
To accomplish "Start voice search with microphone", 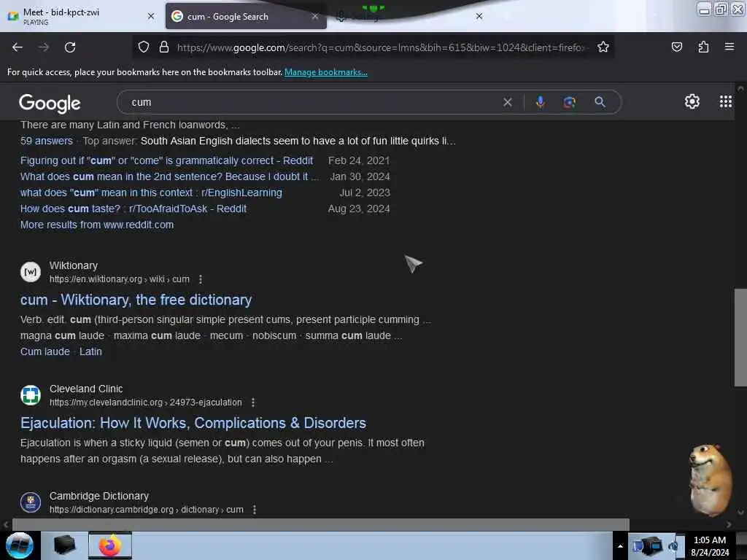I will [x=541, y=102].
